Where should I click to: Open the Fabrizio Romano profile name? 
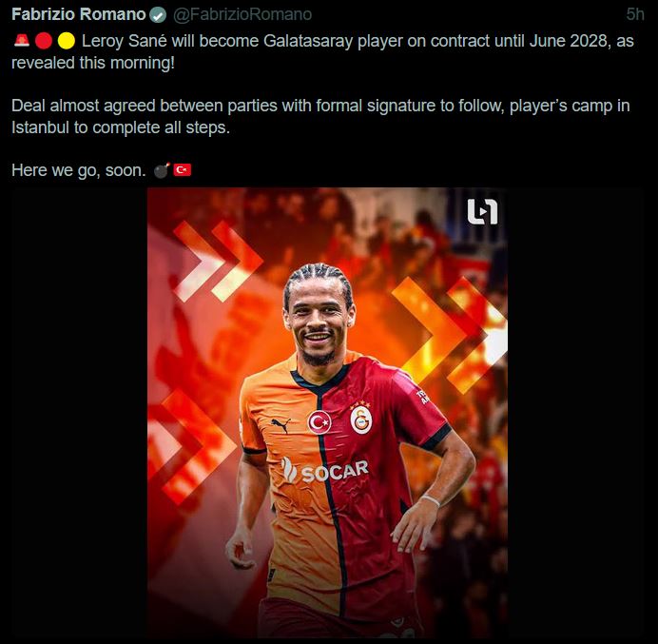pos(79,14)
